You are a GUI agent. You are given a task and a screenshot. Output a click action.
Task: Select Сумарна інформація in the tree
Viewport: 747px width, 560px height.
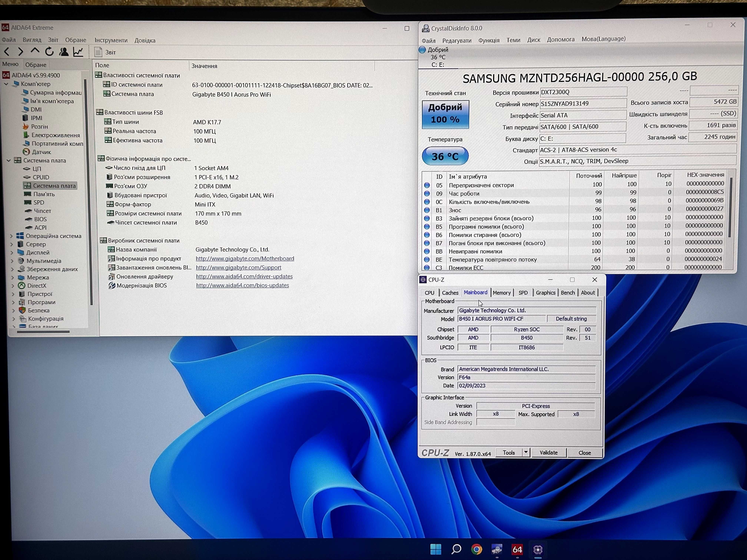52,92
